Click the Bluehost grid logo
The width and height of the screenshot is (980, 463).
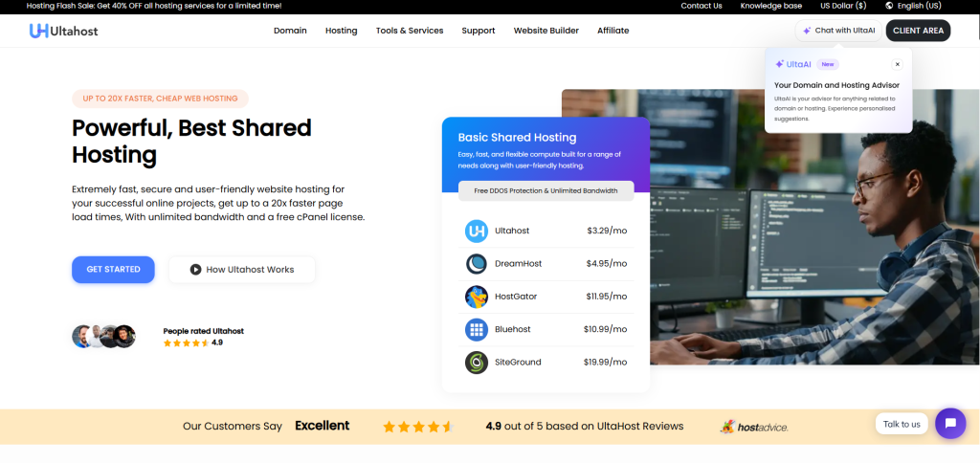pyautogui.click(x=477, y=329)
